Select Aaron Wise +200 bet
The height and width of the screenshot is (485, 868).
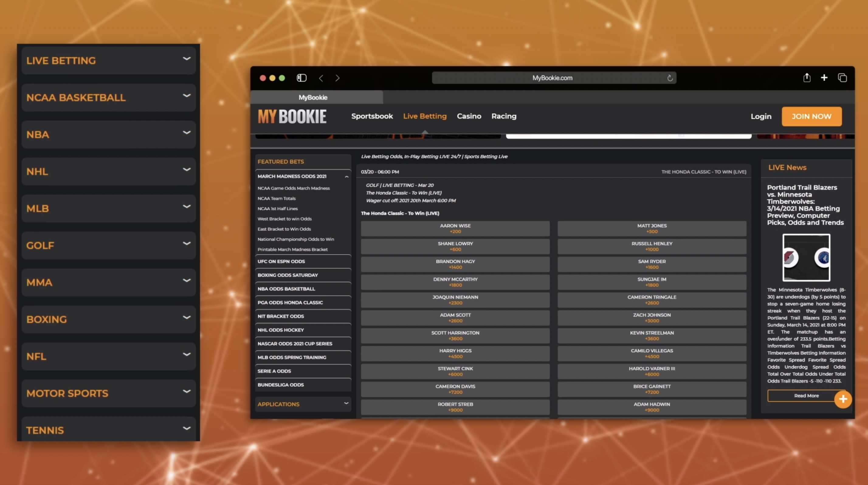pos(455,228)
